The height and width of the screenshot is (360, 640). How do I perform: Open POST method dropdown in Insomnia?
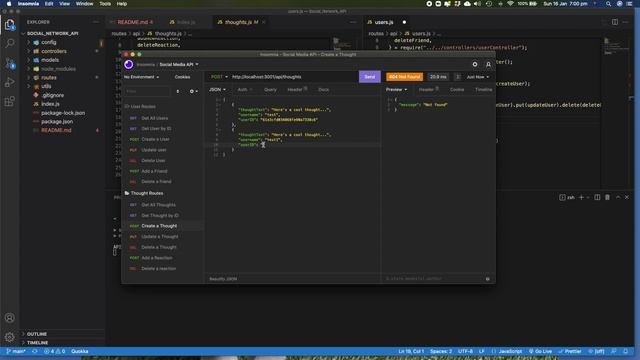click(219, 77)
